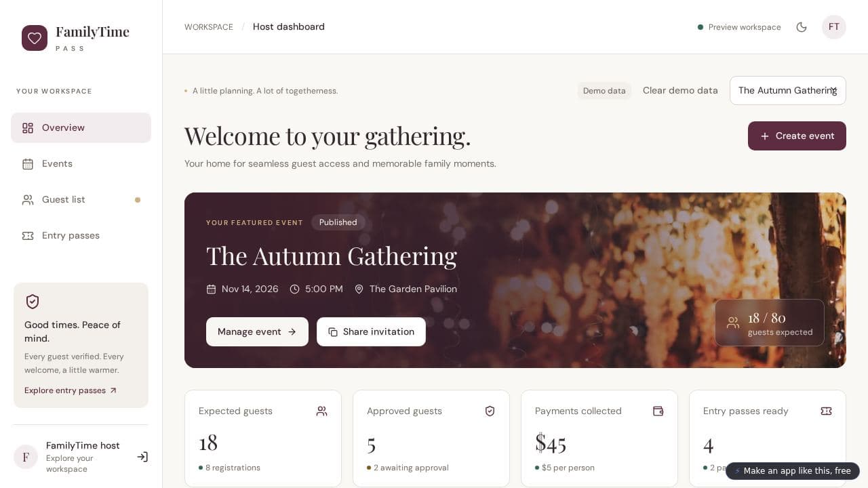Click the Create event button
This screenshot has height=488, width=868.
click(797, 136)
